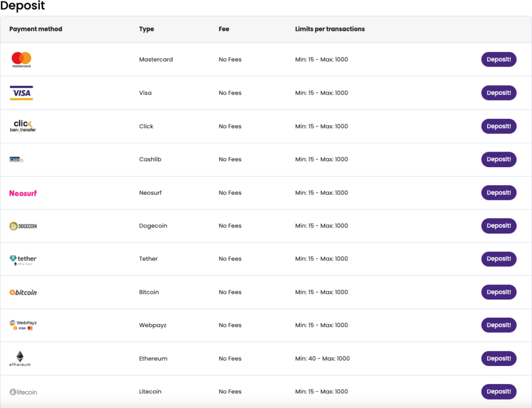Click the Visa payment icon

tap(21, 93)
